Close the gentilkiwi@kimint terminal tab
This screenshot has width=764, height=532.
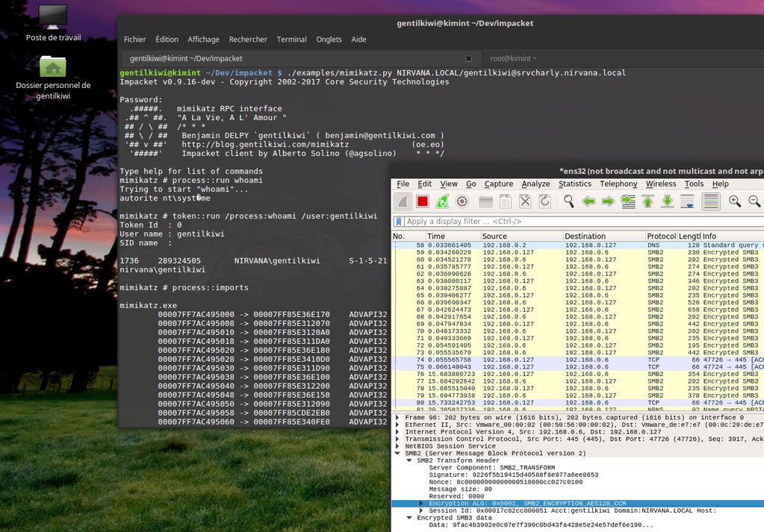(468, 59)
